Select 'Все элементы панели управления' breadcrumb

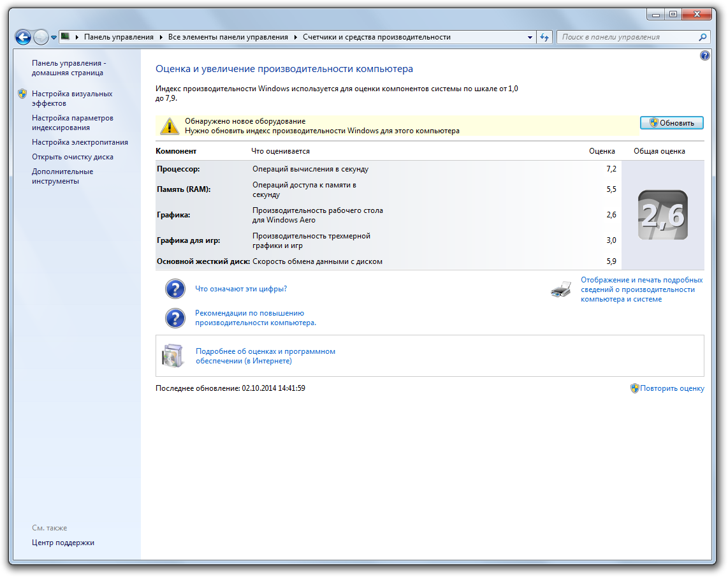click(228, 37)
